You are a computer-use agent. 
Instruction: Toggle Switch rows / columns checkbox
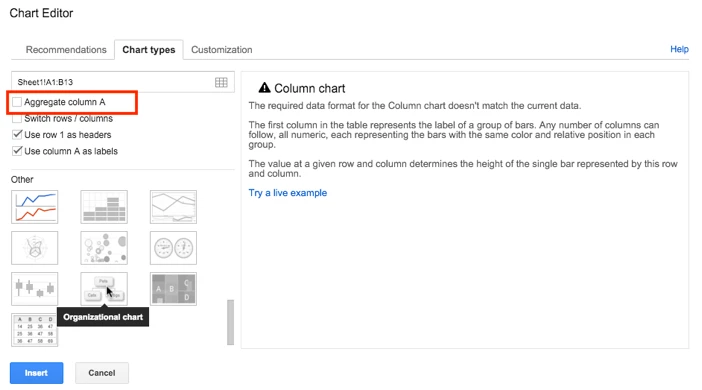pyautogui.click(x=17, y=119)
